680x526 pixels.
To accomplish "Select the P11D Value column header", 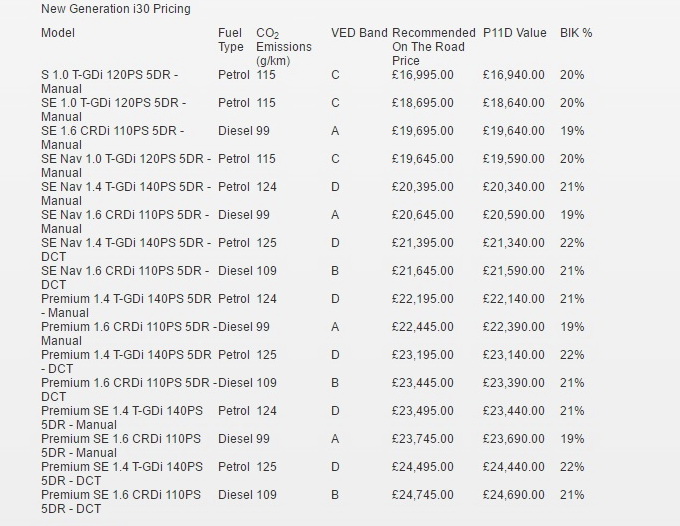I will (514, 33).
